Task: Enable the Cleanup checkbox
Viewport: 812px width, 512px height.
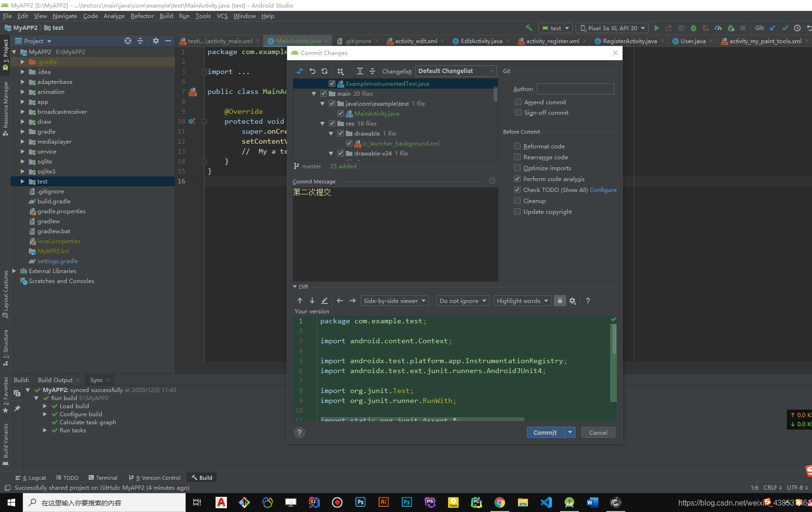Action: (517, 201)
